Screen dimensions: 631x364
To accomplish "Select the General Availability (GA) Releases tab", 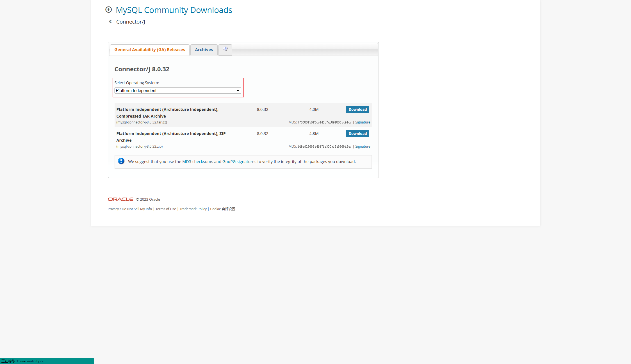I will (150, 50).
